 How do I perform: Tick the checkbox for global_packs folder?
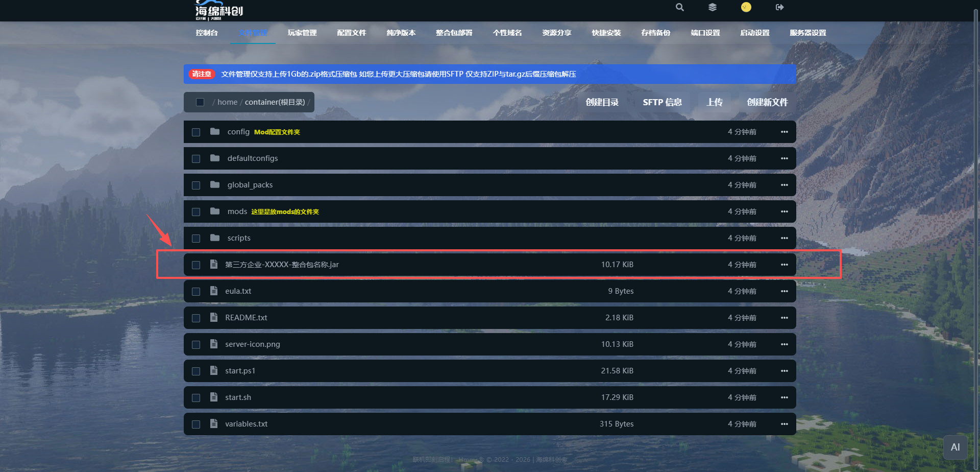tap(196, 185)
